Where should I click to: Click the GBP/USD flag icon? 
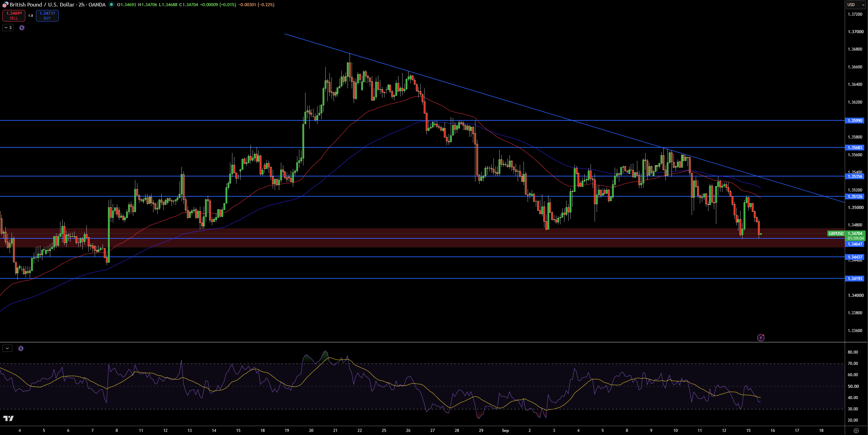pos(5,5)
